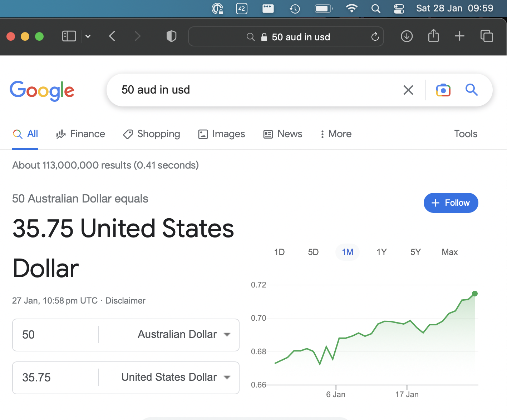Switch to the Finance search tab
The width and height of the screenshot is (507, 420).
(x=81, y=134)
